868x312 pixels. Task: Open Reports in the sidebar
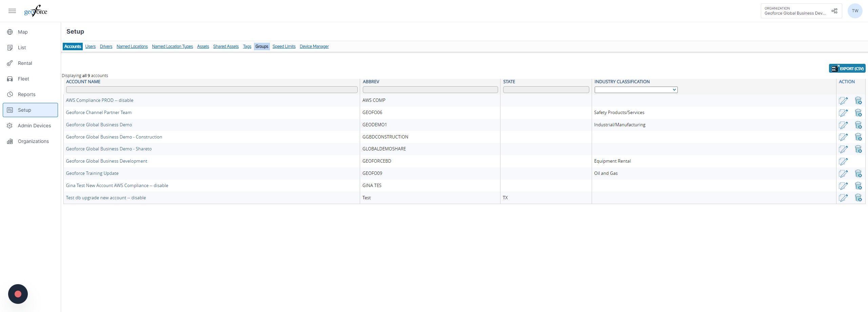click(30, 94)
